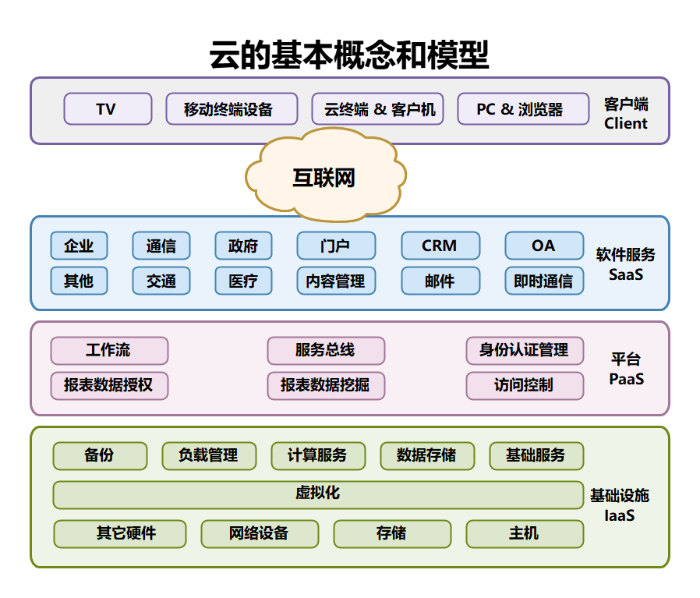Screen dimensions: 700x598
Task: Open the 身份认证管理 link
Action: [x=525, y=351]
